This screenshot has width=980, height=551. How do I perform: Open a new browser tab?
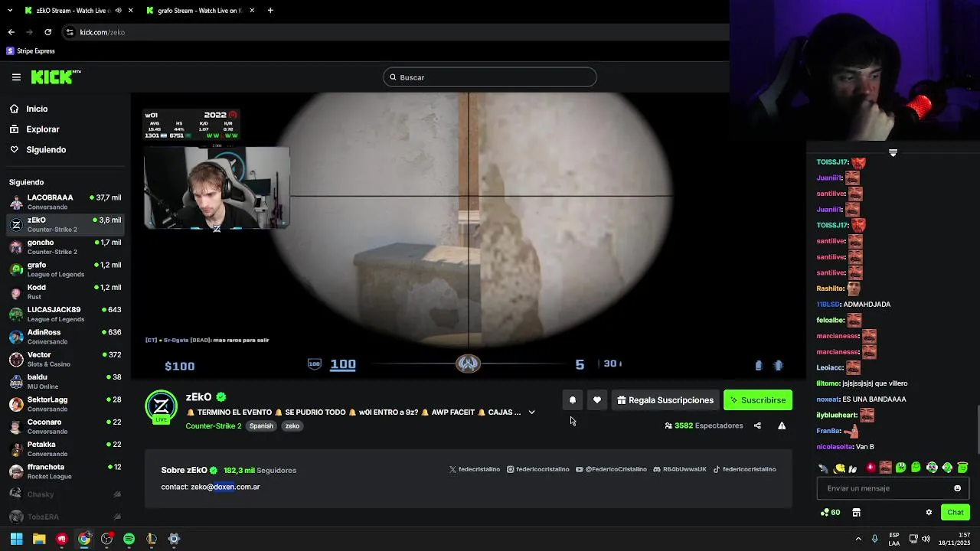click(x=270, y=11)
